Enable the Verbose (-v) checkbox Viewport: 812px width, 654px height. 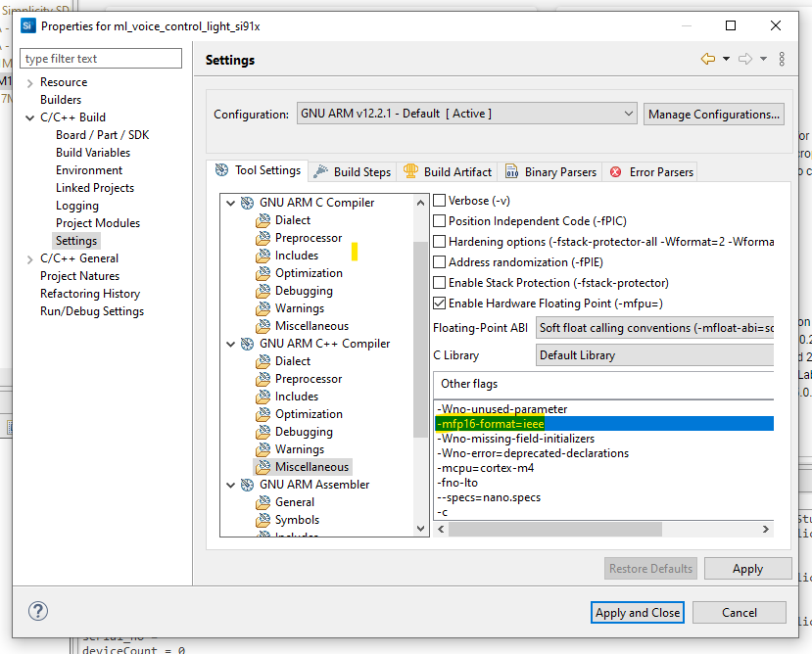(439, 199)
